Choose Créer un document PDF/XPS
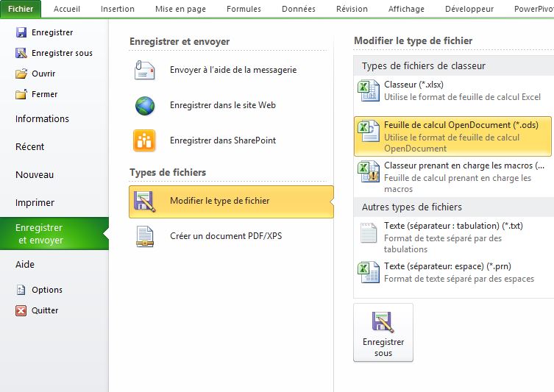Image resolution: width=554 pixels, height=392 pixels. point(231,236)
